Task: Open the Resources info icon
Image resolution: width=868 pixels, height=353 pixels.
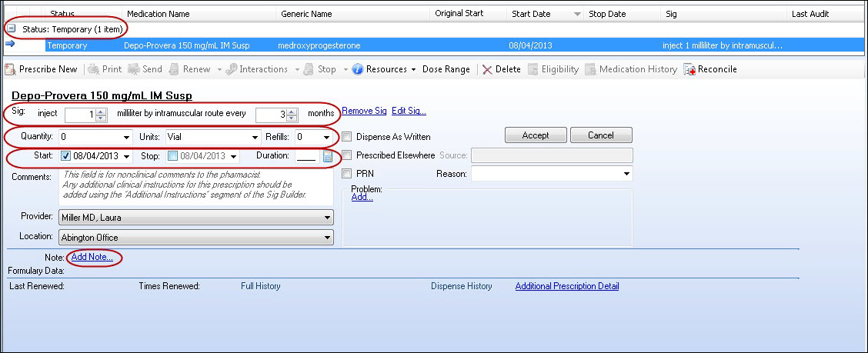Action: 358,69
